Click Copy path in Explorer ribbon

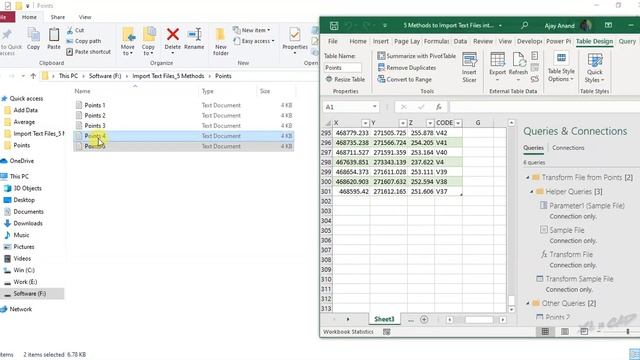click(84, 41)
